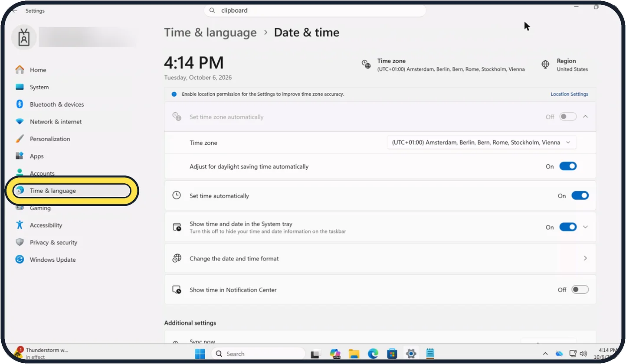Click the date 'Tuesday, October 6, 2026'
Screen dimensions: 626x364
pyautogui.click(x=198, y=78)
